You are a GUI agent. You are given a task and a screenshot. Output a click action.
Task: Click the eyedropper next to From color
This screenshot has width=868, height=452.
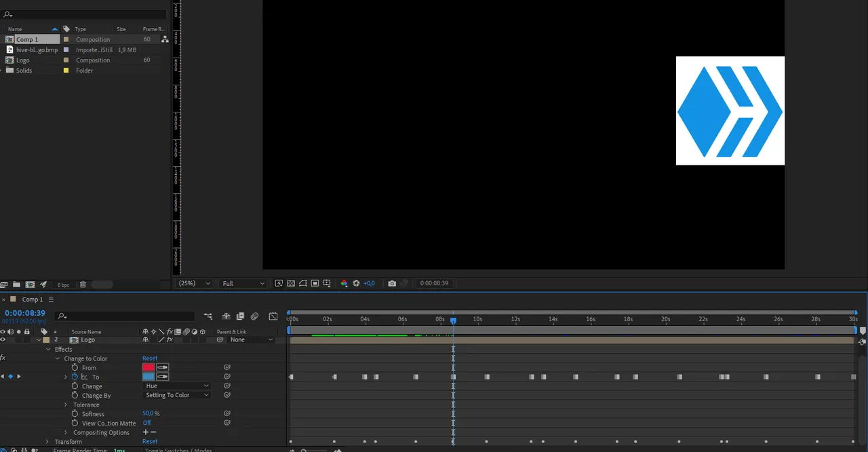click(163, 367)
